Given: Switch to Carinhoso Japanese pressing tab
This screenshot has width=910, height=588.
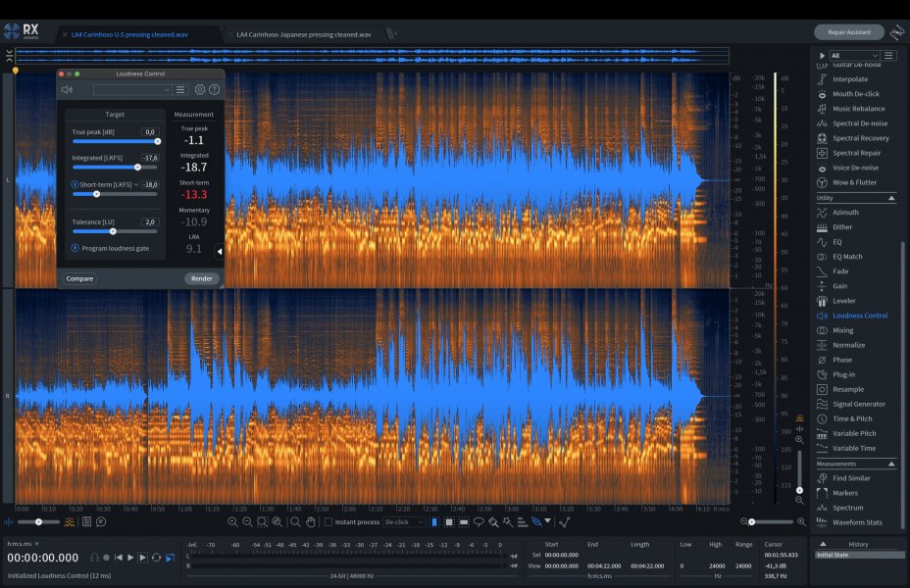Looking at the screenshot, I should pos(304,34).
